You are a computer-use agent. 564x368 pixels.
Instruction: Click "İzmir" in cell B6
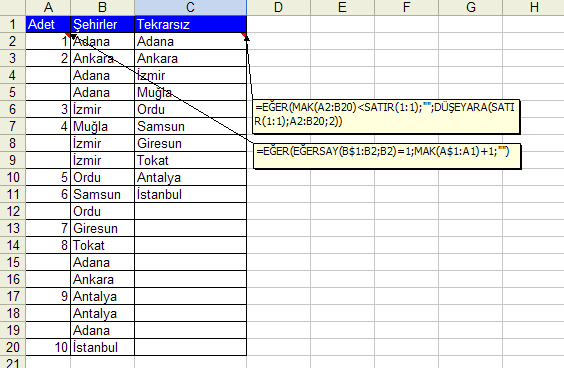point(87,109)
